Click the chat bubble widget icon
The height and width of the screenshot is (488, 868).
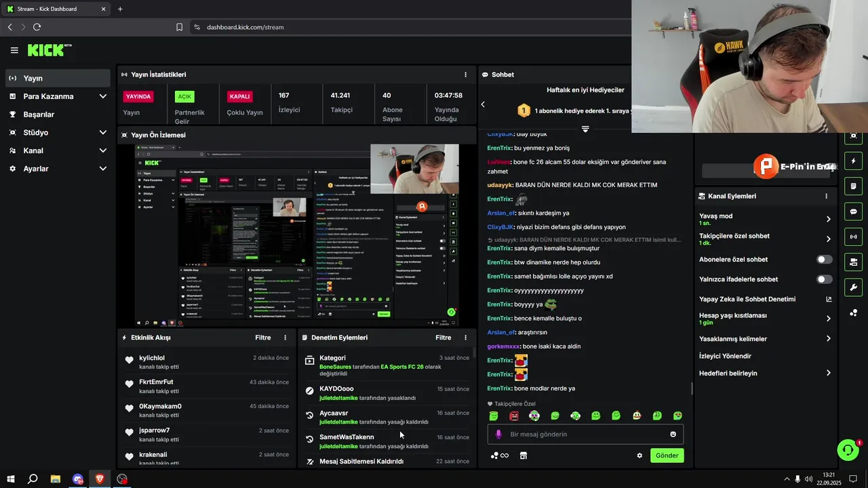(x=853, y=211)
